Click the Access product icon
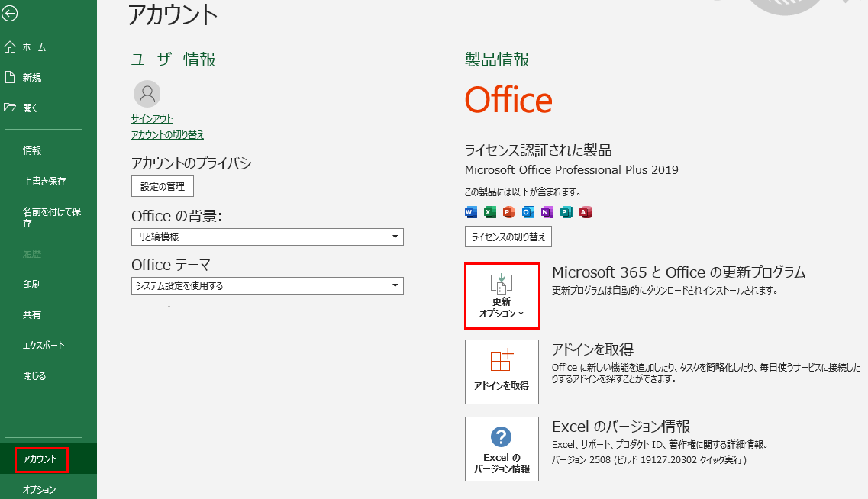Viewport: 868px width, 499px height. click(x=586, y=212)
